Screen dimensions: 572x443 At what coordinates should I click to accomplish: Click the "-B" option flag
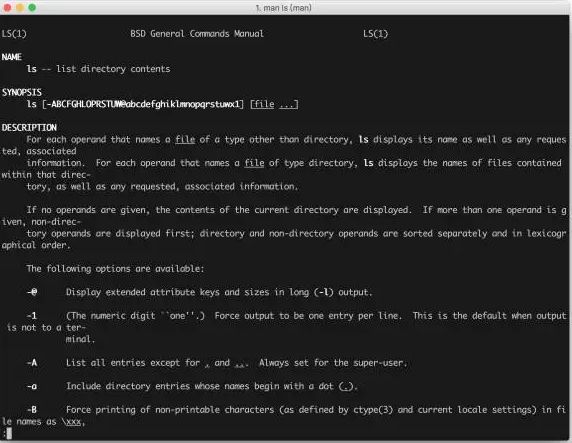(x=32, y=410)
